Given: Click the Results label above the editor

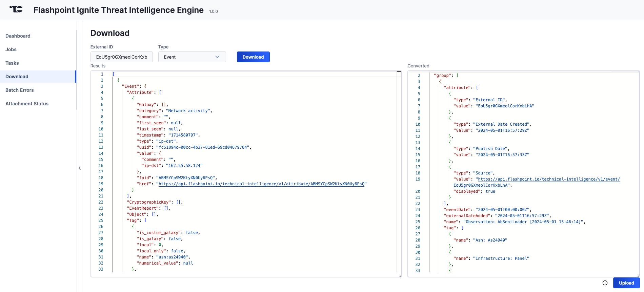Looking at the screenshot, I should coord(98,66).
